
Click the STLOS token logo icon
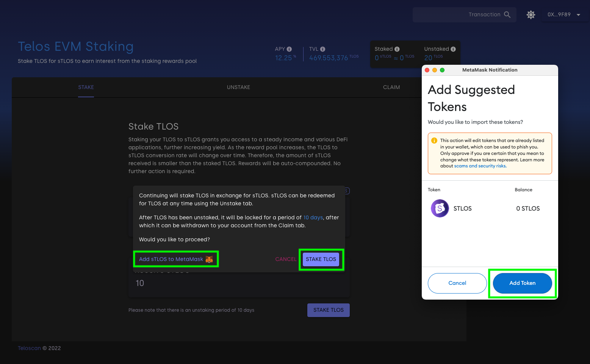pos(440,208)
